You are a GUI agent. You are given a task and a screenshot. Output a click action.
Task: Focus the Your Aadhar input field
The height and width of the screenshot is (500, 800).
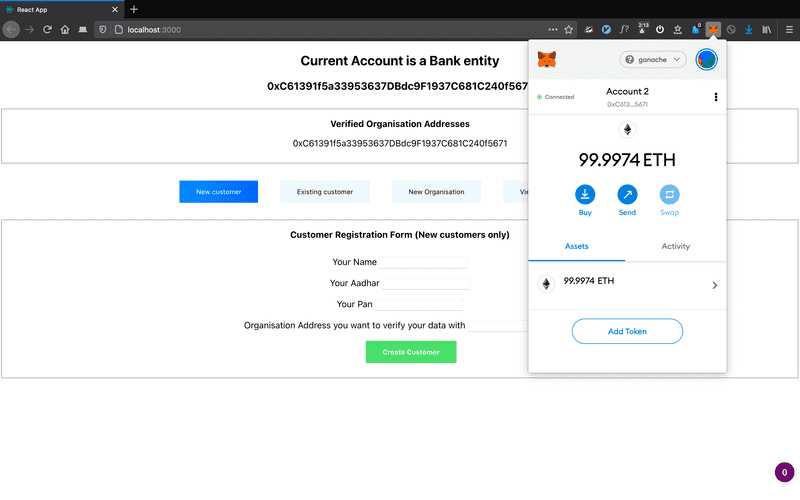tap(426, 283)
